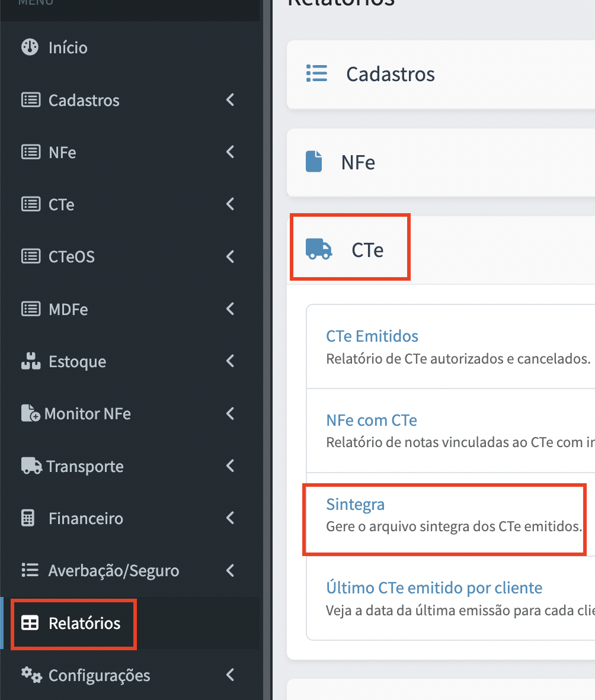
Task: Open the CTe Emitidos report link
Action: point(372,336)
